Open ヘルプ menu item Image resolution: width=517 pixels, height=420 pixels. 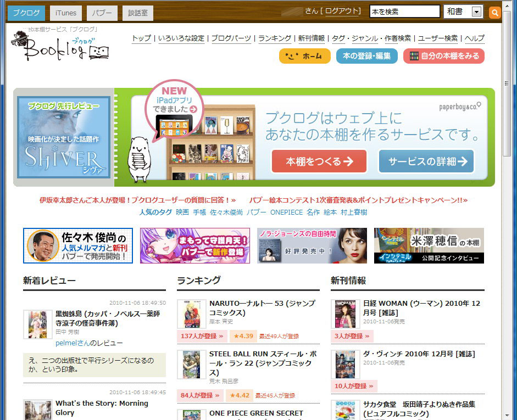[x=475, y=38]
